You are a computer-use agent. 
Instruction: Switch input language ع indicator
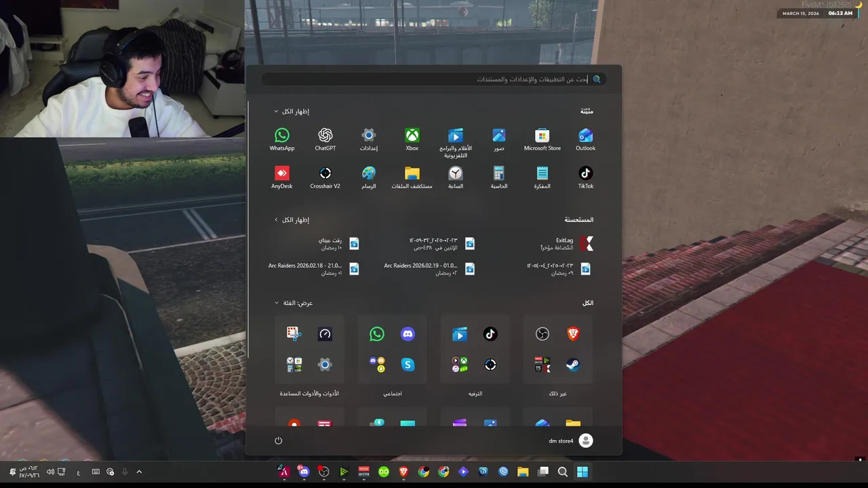[x=79, y=472]
